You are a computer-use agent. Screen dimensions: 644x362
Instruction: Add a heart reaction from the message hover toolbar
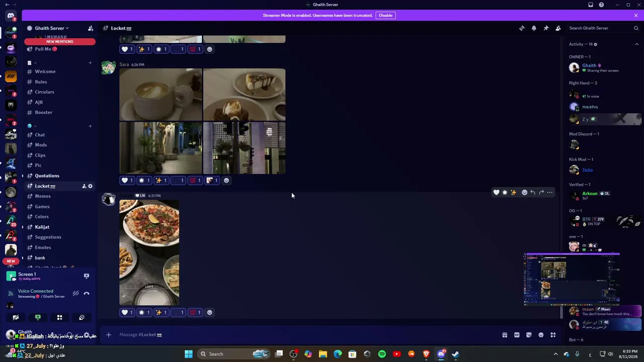(x=496, y=193)
